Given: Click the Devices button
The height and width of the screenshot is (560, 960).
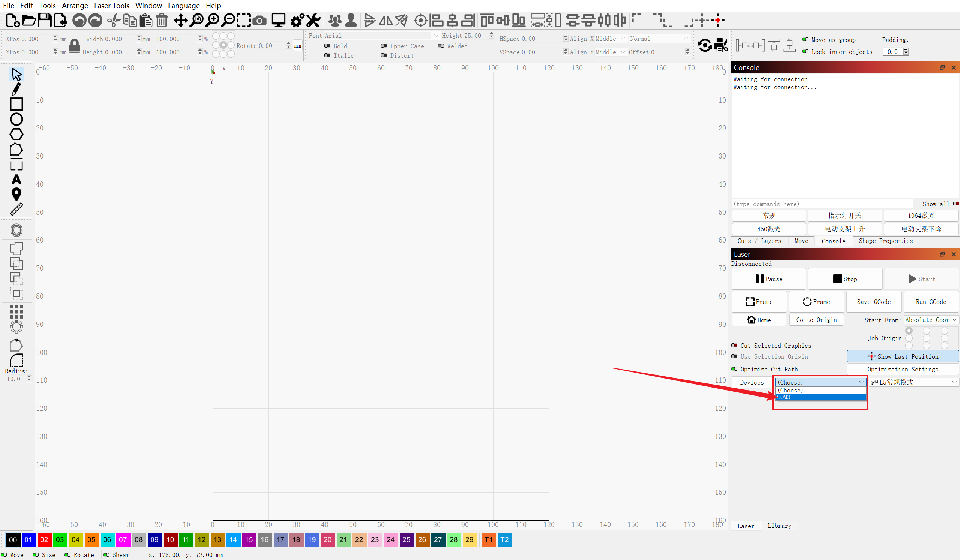Looking at the screenshot, I should (x=751, y=382).
